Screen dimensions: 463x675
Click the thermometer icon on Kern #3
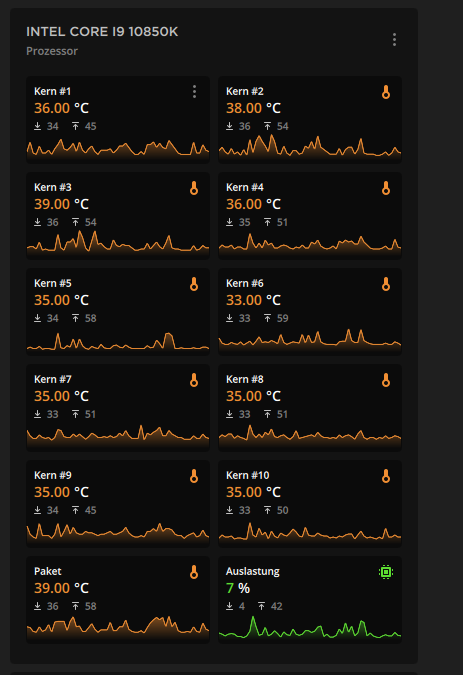194,188
